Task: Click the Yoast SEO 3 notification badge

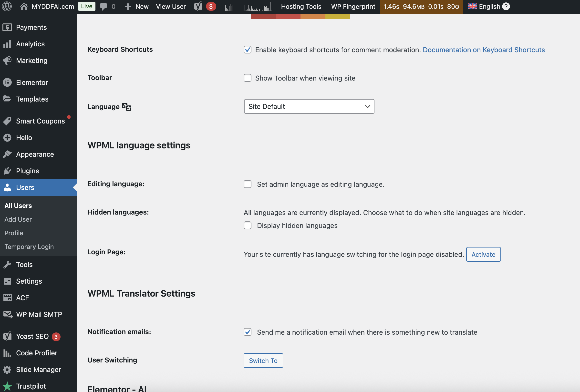Action: point(56,337)
